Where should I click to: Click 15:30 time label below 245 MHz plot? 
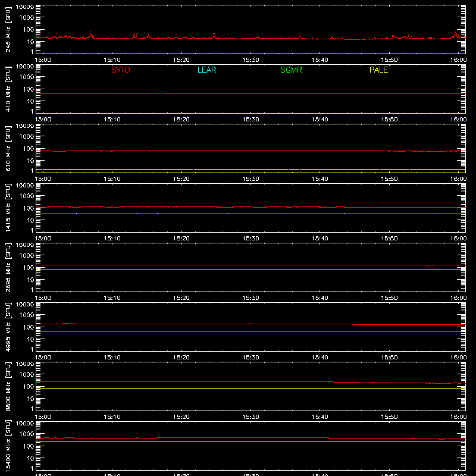[250, 60]
